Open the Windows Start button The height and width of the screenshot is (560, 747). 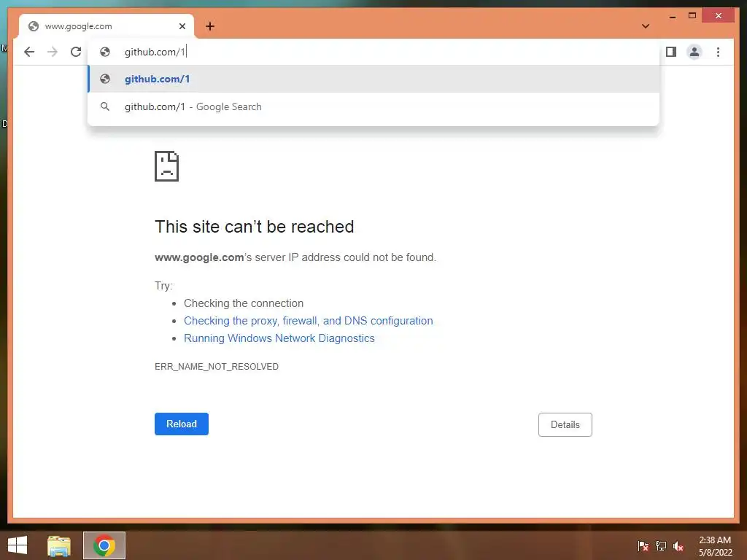coord(18,545)
